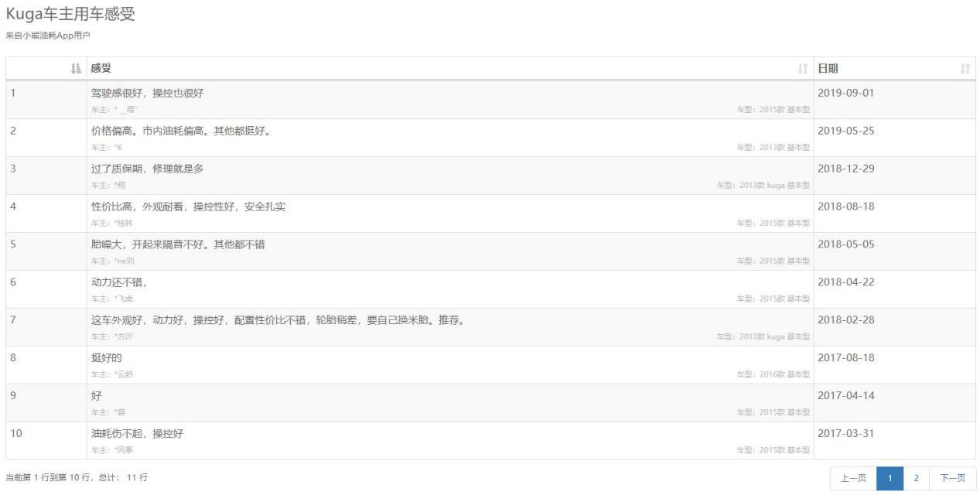Click the 2013款 基本型 model in row 2
This screenshot has height=495, width=980.
point(773,147)
